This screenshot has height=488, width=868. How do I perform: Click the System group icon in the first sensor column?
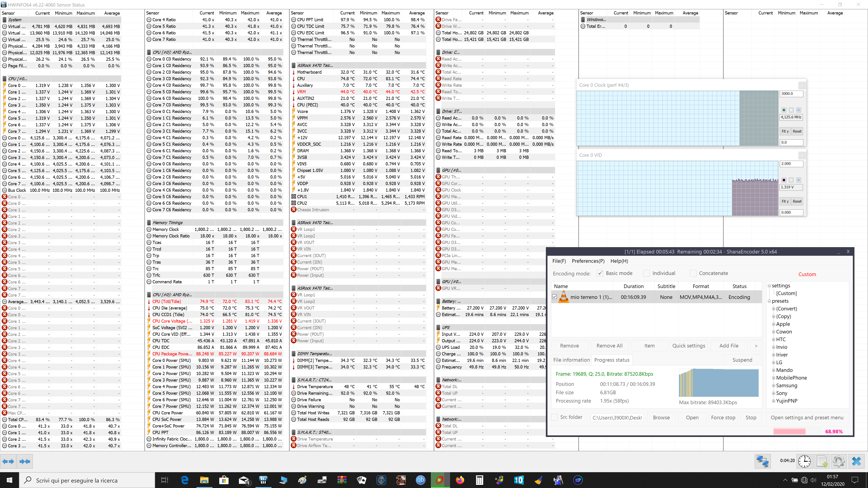[4, 19]
